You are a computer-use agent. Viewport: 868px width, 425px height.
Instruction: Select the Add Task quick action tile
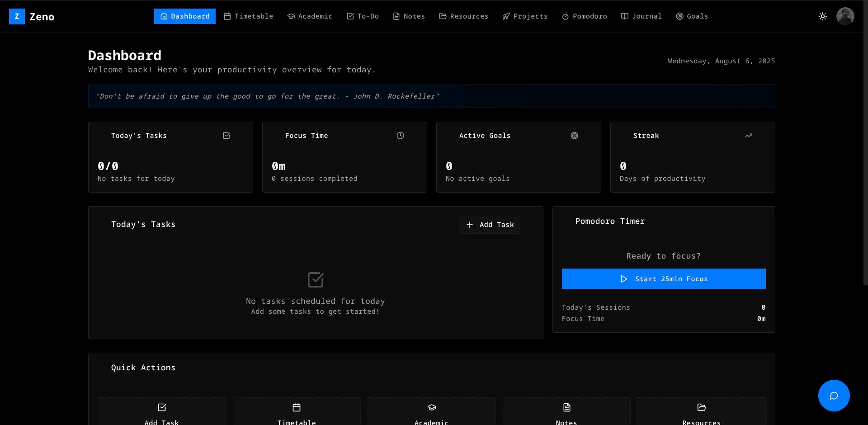click(x=162, y=412)
